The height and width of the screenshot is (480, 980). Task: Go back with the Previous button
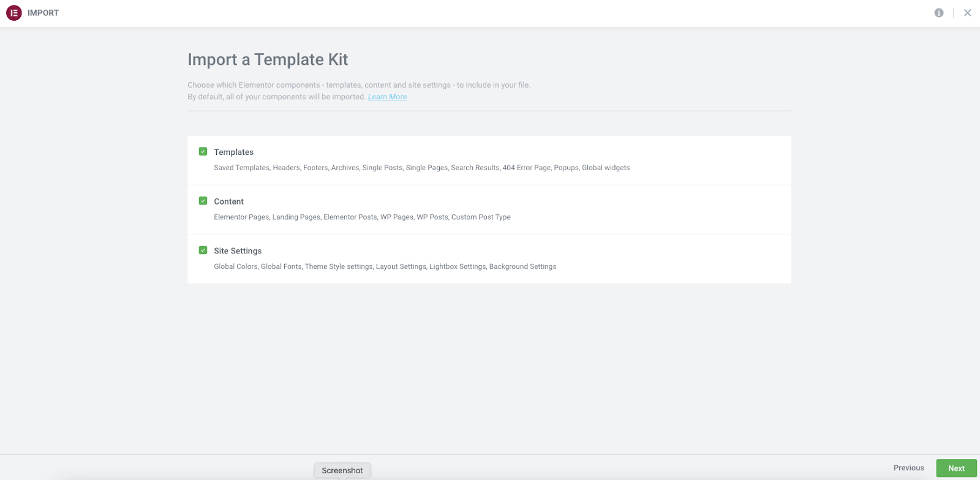pyautogui.click(x=908, y=468)
